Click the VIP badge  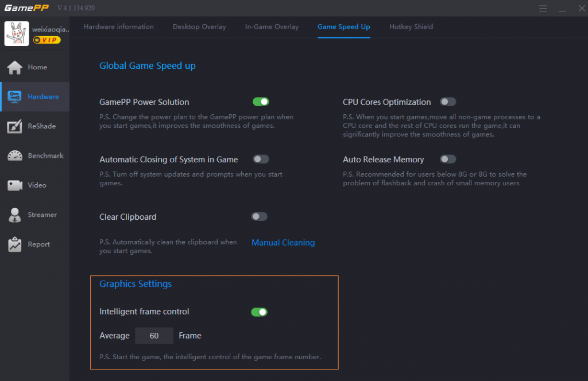[47, 40]
